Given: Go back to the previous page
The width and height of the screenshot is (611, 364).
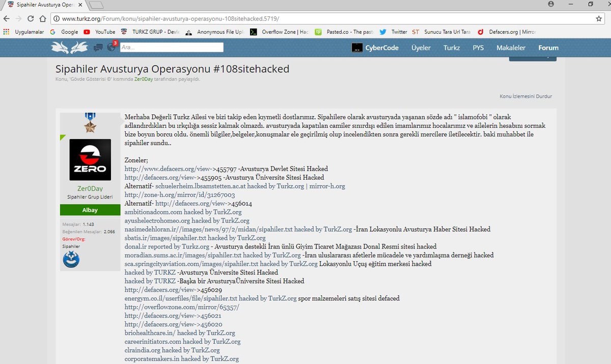Looking at the screenshot, I should 6,18.
